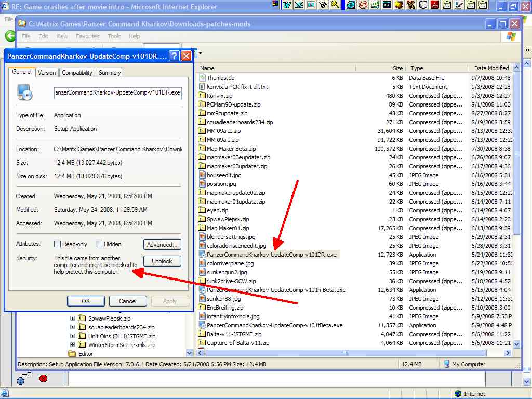Open the Version tab
The height and width of the screenshot is (399, 532).
point(47,73)
